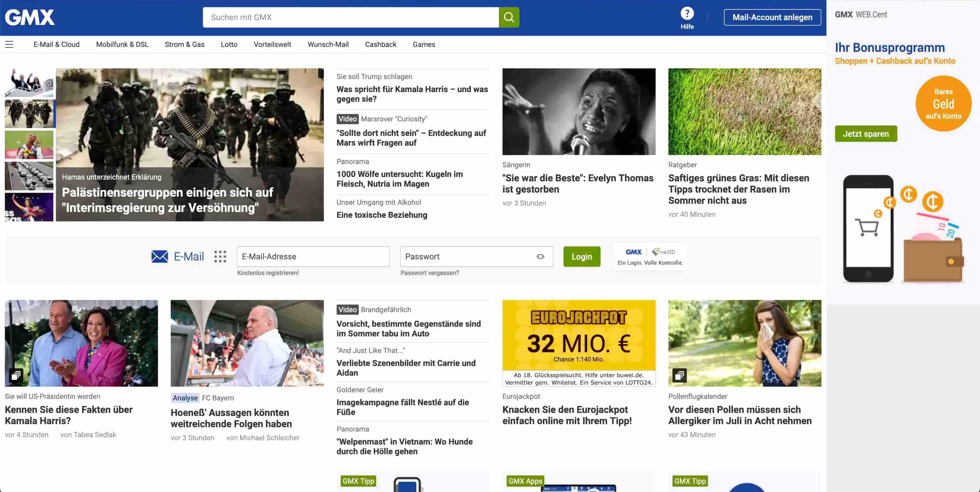This screenshot has width=980, height=492.
Task: Click GMX WEB.Cent logo in sidebar
Action: [861, 15]
